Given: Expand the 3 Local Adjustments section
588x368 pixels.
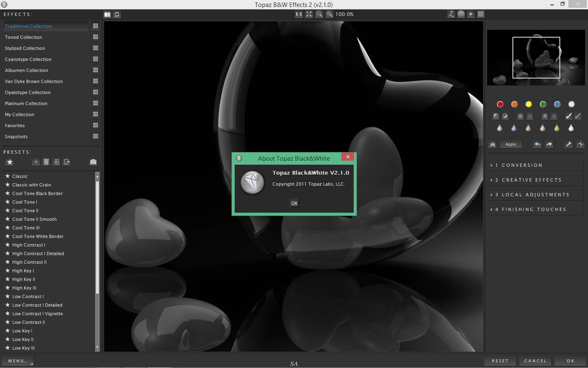Looking at the screenshot, I should [536, 195].
